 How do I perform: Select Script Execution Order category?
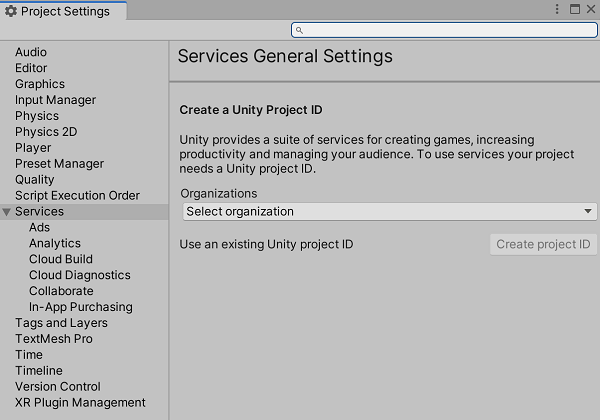tap(77, 196)
